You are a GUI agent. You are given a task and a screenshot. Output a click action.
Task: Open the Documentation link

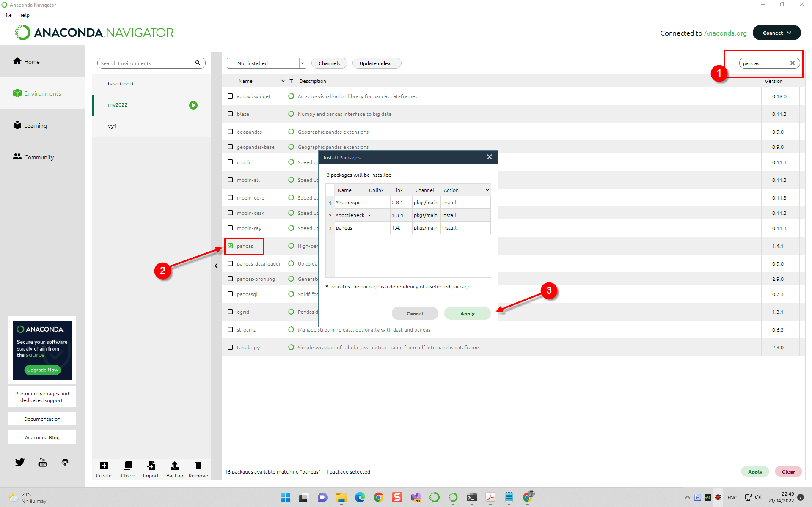click(42, 419)
